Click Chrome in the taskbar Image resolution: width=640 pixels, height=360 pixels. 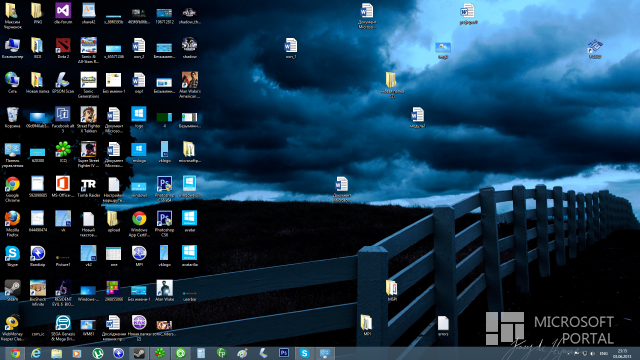point(15,353)
